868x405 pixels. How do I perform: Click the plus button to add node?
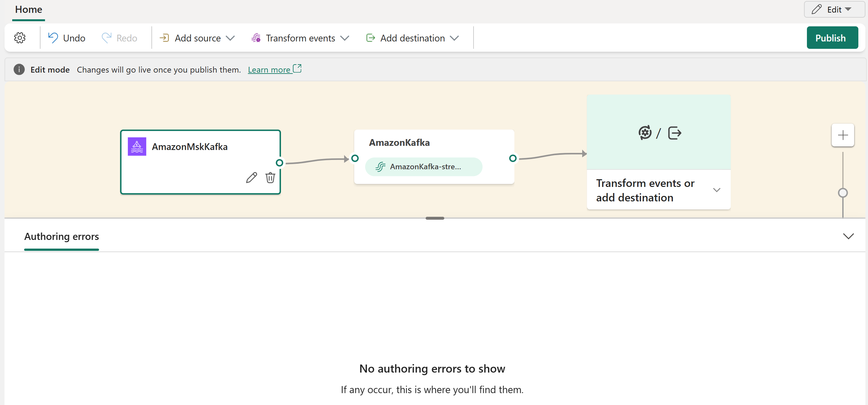843,135
